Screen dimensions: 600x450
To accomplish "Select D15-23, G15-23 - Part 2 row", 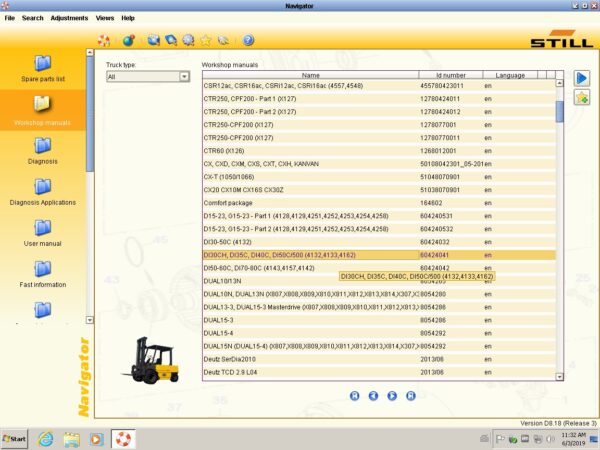I will pos(379,229).
